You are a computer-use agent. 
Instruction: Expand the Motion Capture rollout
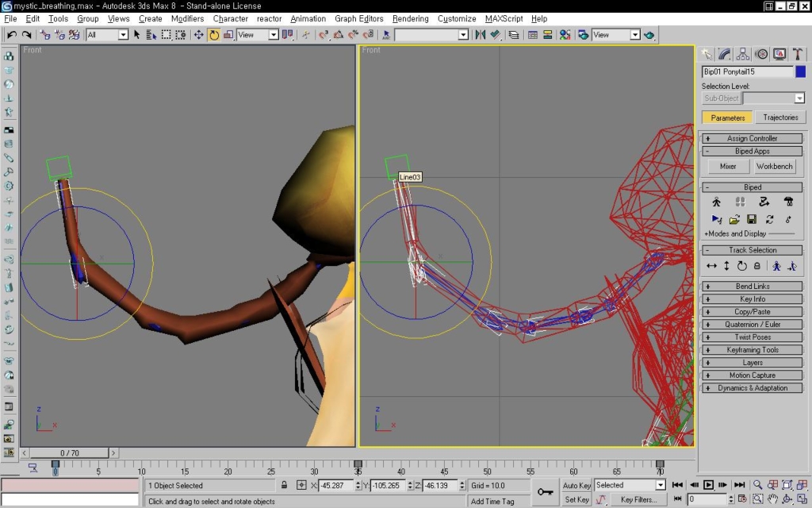[x=752, y=375]
